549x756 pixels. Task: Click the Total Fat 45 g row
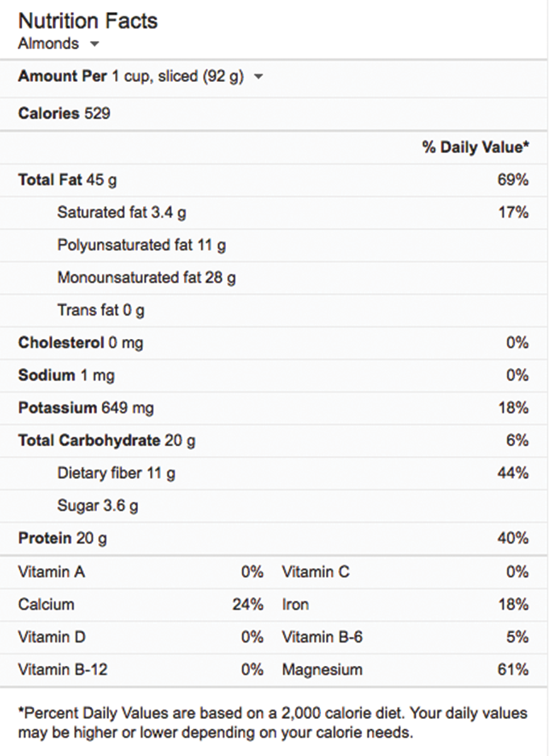[x=67, y=180]
